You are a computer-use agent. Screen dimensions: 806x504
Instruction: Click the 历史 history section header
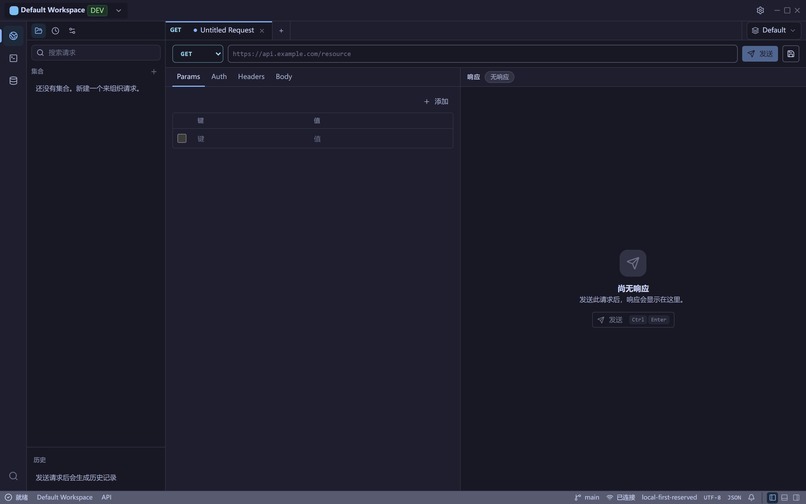click(x=40, y=460)
